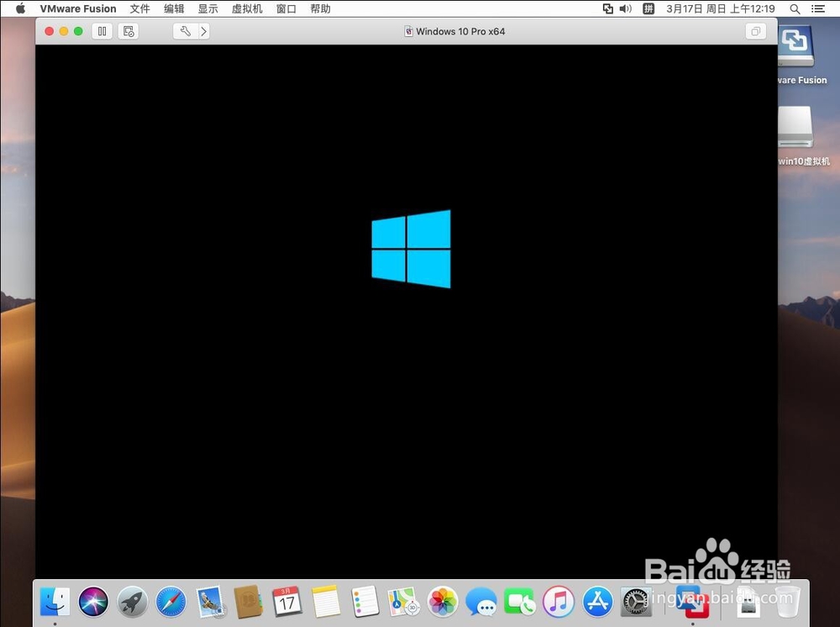Click the green full-screen window button
The image size is (840, 627).
tap(78, 31)
